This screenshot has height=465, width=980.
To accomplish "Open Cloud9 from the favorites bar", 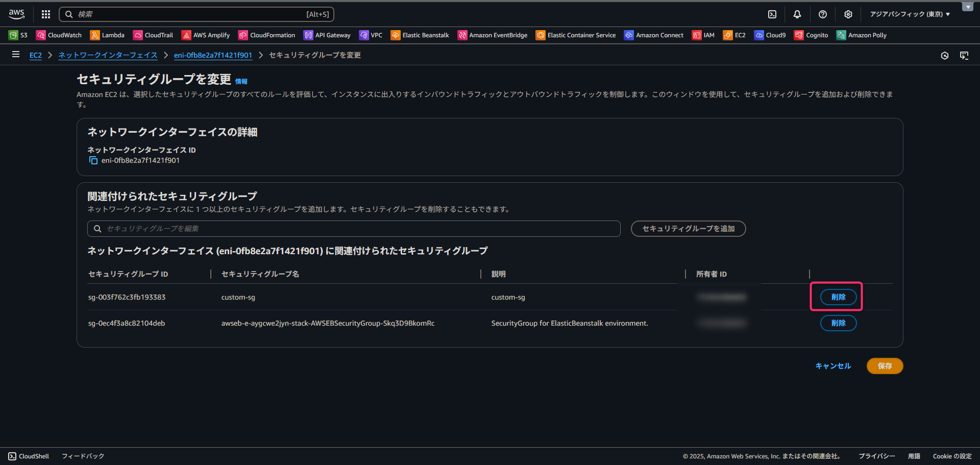I will click(x=770, y=35).
